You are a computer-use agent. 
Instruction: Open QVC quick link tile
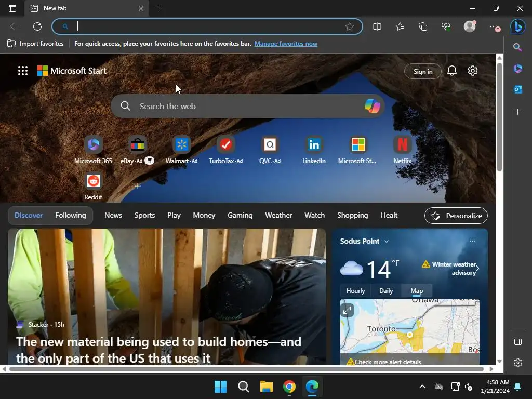coord(270,150)
